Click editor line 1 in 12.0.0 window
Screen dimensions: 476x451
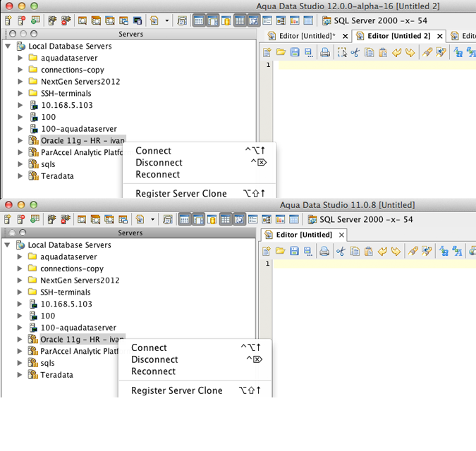377,65
